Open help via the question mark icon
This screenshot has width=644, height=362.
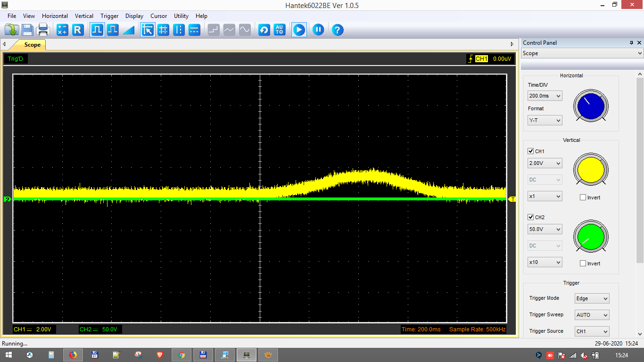point(337,30)
